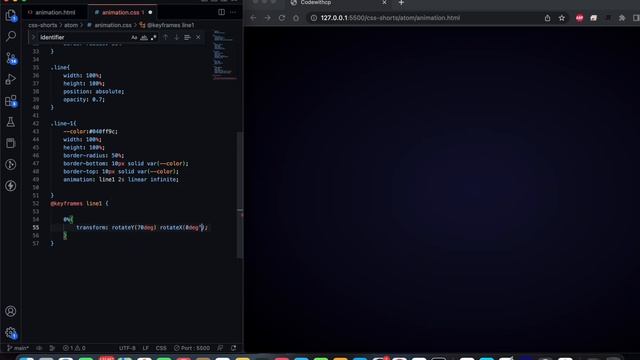Change LF end of line sequence

(x=146, y=348)
